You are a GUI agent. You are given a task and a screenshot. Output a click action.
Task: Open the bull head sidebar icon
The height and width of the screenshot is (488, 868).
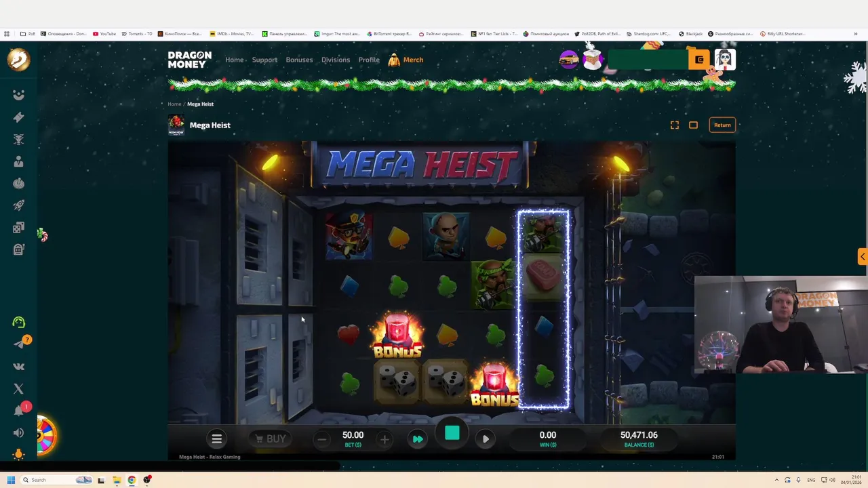coord(18,139)
